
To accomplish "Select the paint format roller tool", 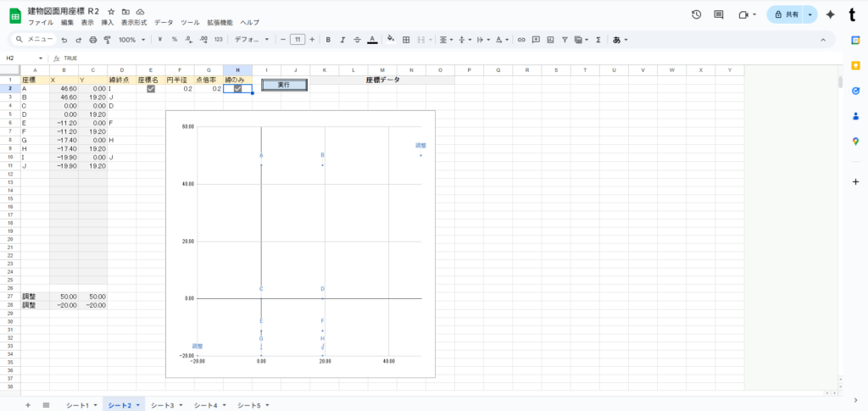I will [x=108, y=40].
